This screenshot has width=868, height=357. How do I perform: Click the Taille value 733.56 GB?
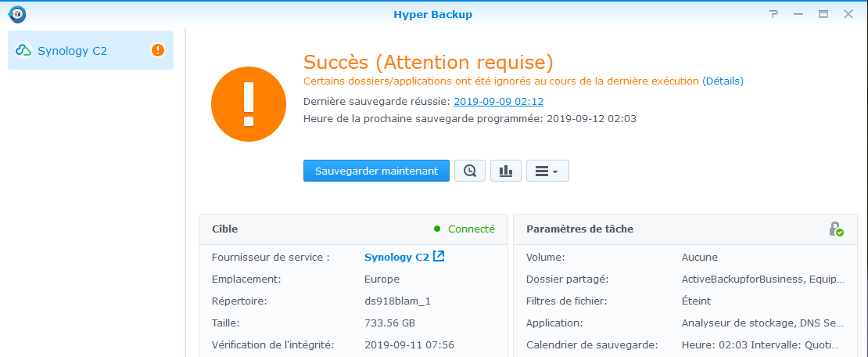[389, 323]
